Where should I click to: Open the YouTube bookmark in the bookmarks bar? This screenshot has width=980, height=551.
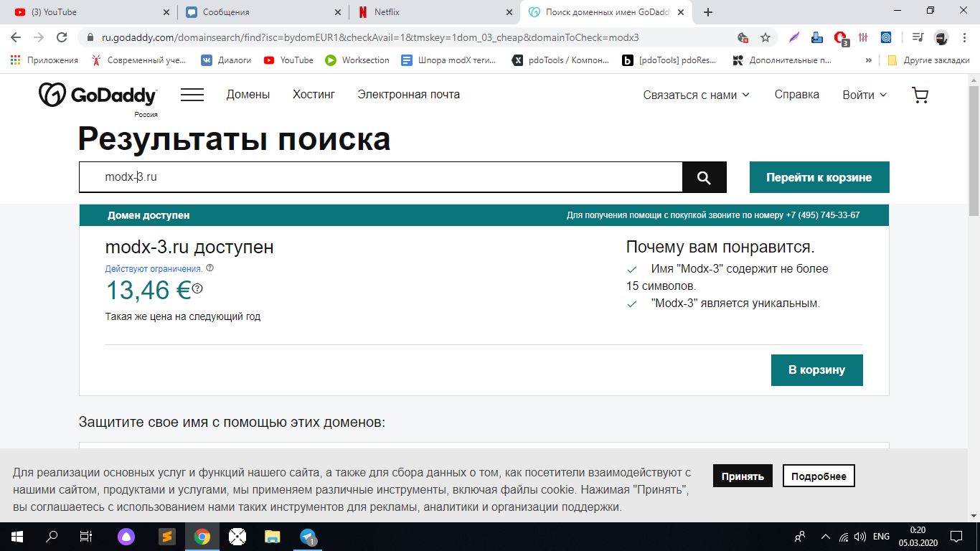point(288,60)
